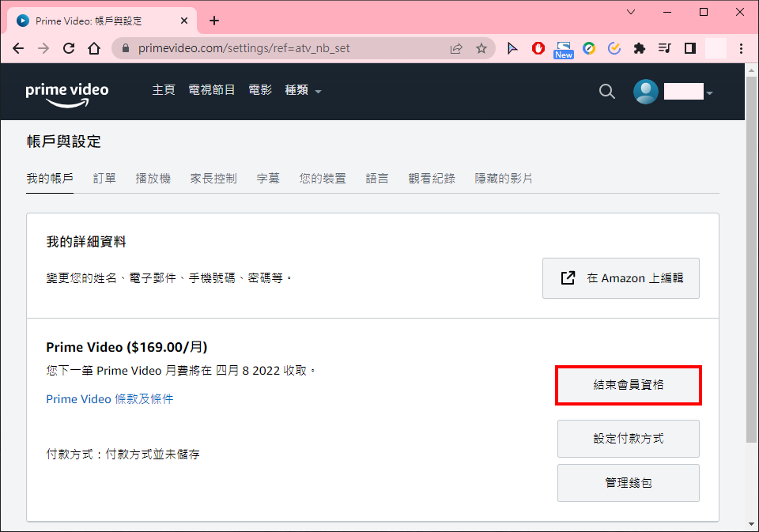Share this page via address bar icon
759x532 pixels.
(x=456, y=48)
